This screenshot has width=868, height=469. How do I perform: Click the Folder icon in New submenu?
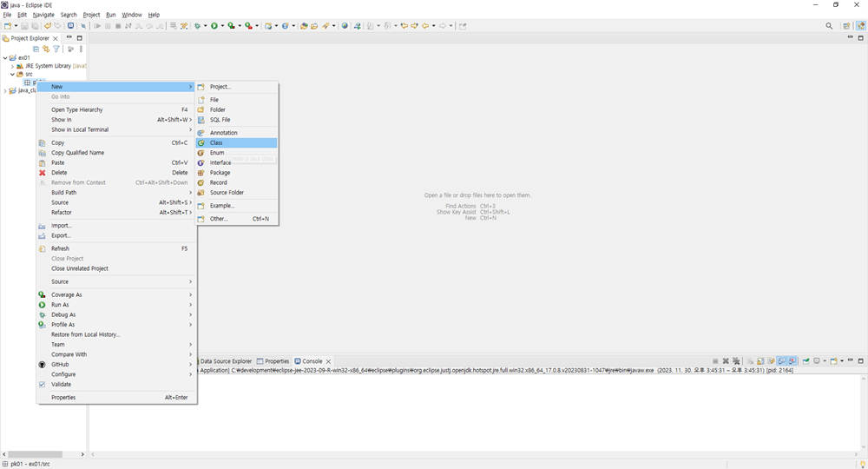201,109
